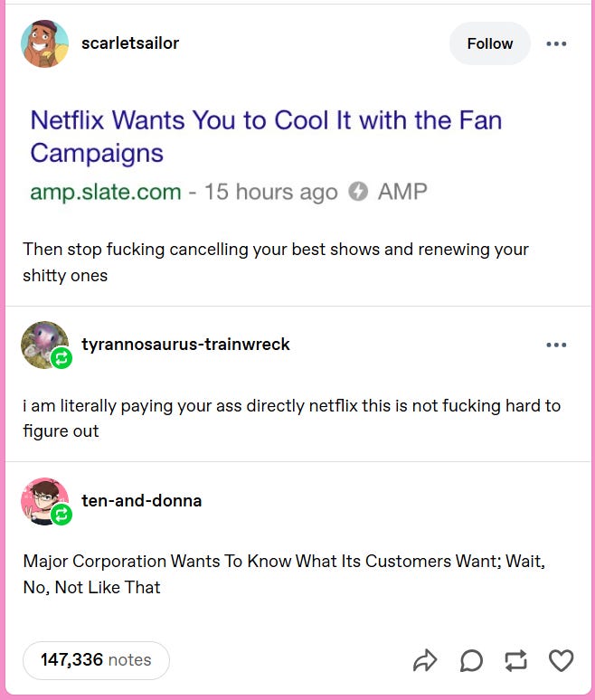This screenshot has width=595, height=700.
Task: Like the post with the heart icon
Action: pos(561,661)
